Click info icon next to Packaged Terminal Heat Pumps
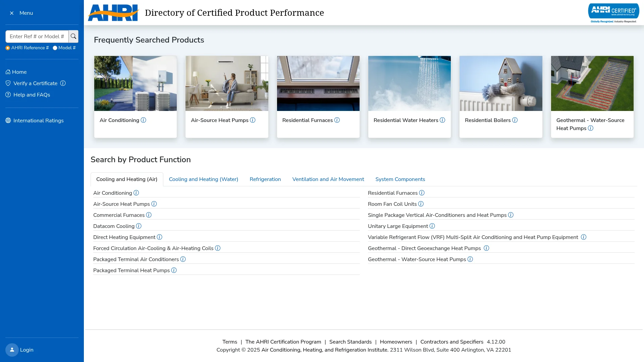The width and height of the screenshot is (644, 362). coord(174,270)
